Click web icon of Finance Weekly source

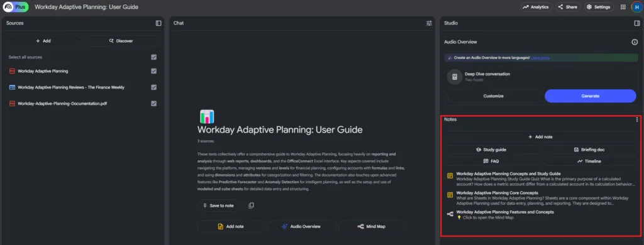[12, 87]
